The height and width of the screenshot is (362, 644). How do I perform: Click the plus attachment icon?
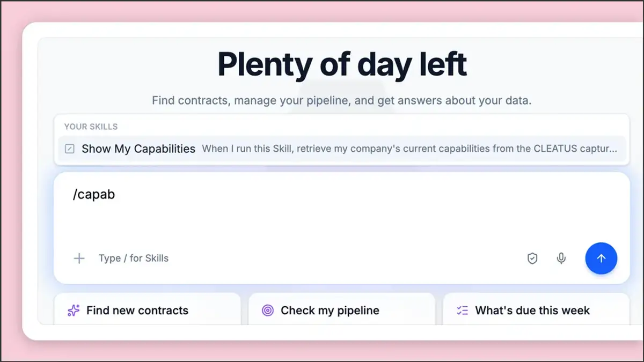pos(79,258)
